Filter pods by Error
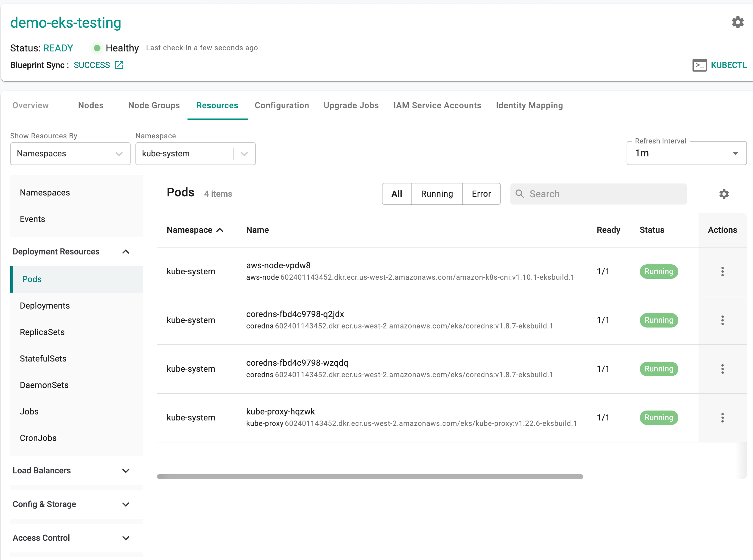 481,194
